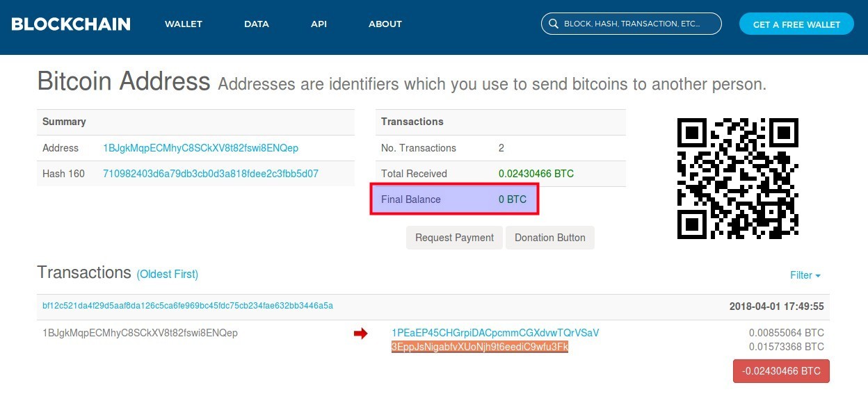Click the Blockchain logo
Viewport: 868px width, 401px height.
point(71,24)
